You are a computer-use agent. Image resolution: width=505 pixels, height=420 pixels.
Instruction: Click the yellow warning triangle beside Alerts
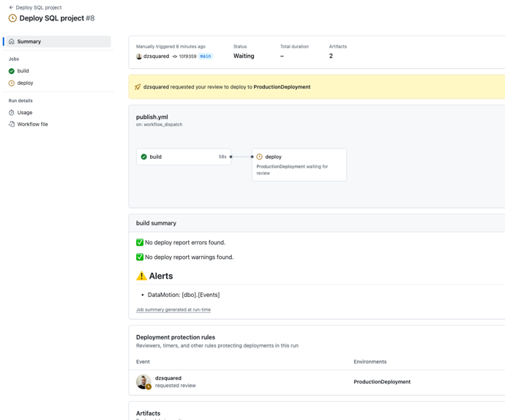click(141, 276)
